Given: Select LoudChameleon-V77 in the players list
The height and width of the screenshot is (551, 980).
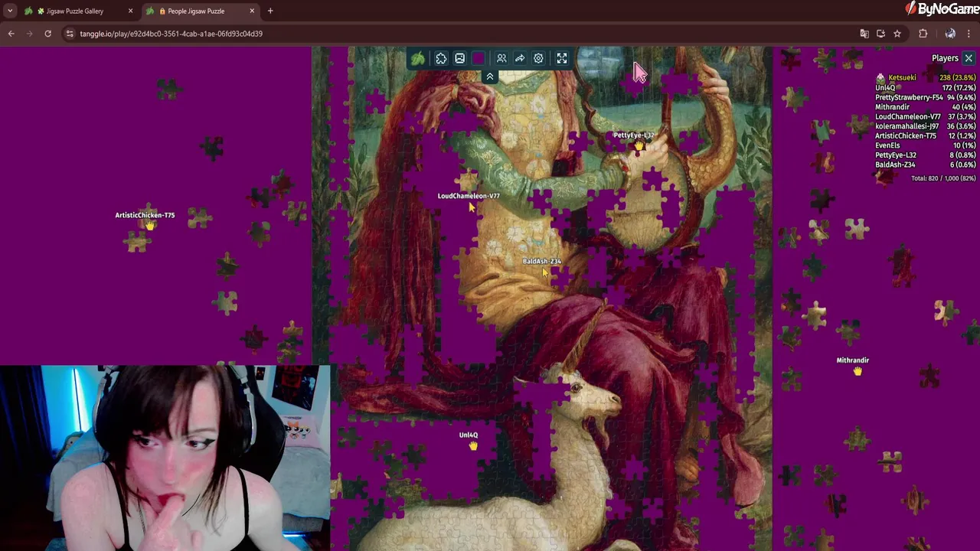Looking at the screenshot, I should coord(926,116).
